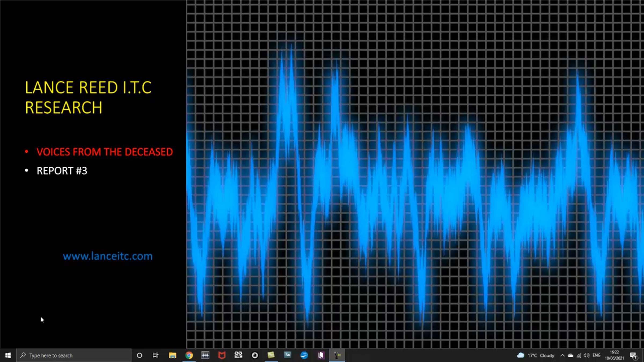Open the purple notebook taskbar app
Image resolution: width=644 pixels, height=362 pixels.
pyautogui.click(x=321, y=355)
